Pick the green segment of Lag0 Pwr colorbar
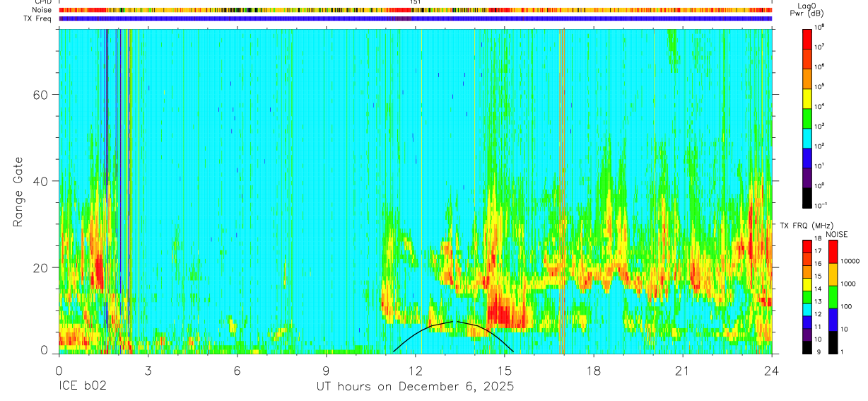 click(807, 117)
